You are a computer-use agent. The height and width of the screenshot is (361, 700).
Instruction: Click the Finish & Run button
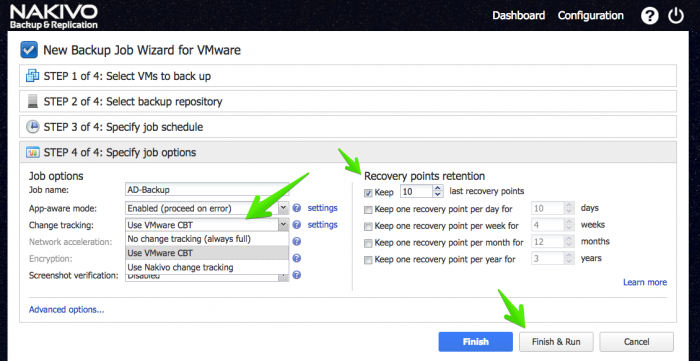point(556,342)
